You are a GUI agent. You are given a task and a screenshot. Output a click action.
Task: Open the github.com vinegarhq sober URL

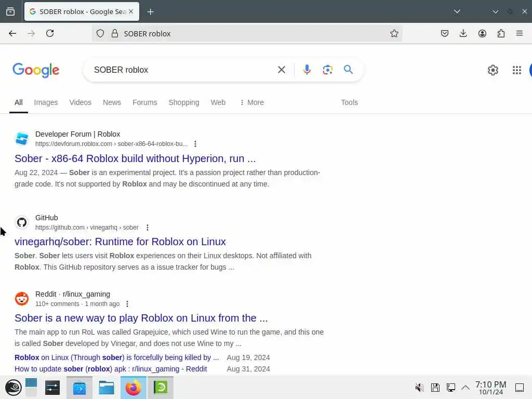(x=87, y=228)
